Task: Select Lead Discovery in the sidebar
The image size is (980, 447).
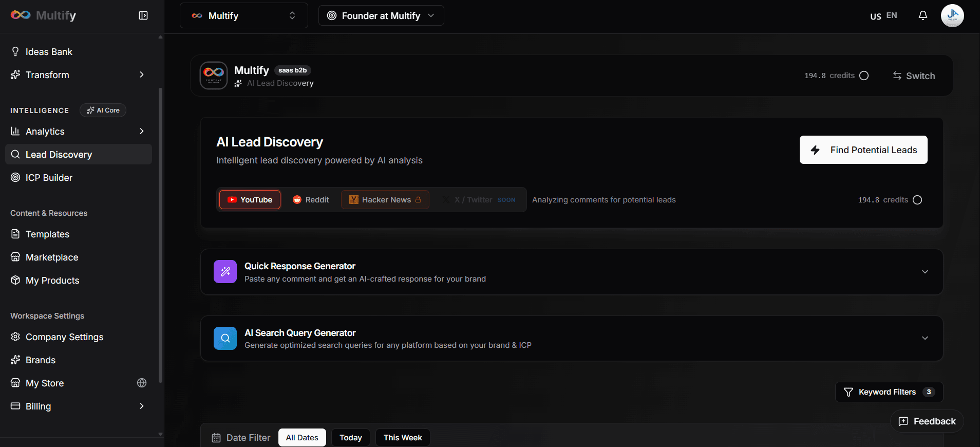Action: 79,154
